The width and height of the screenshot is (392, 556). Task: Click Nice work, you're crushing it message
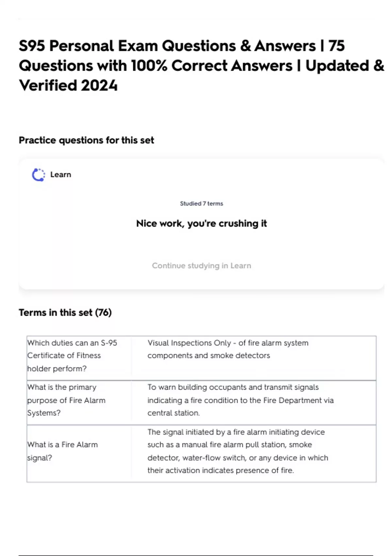(x=202, y=223)
